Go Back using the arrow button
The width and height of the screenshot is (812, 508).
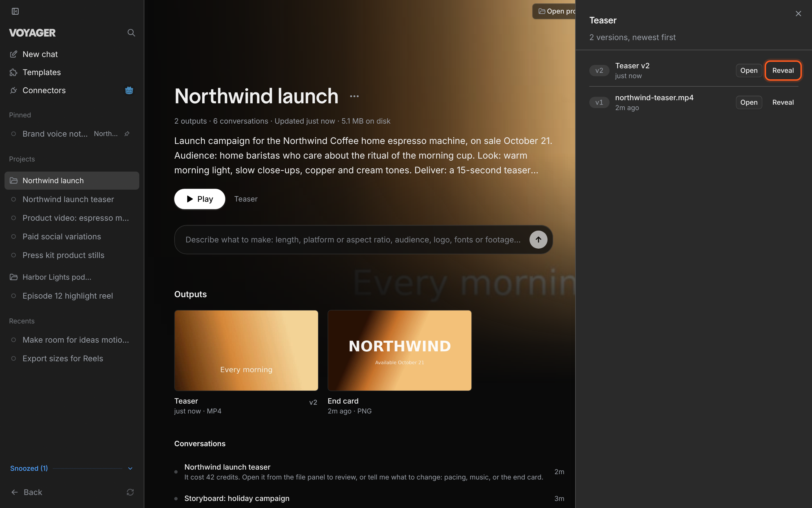point(27,492)
